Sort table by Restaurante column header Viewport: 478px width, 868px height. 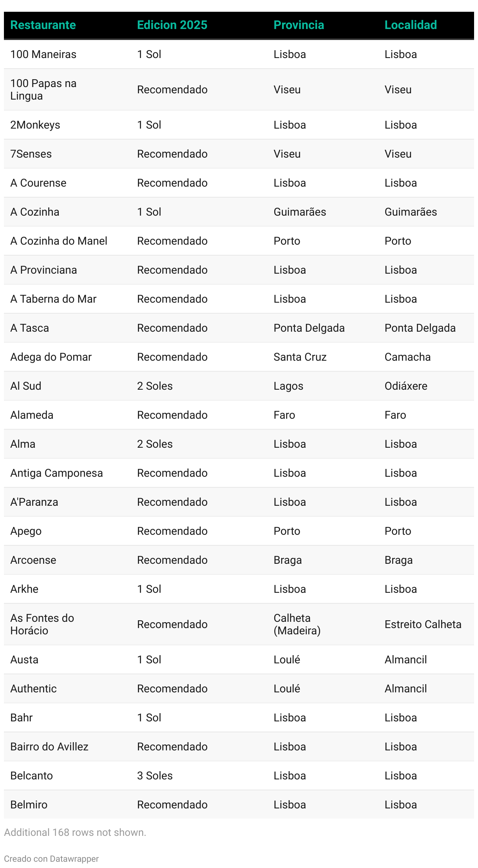point(43,25)
